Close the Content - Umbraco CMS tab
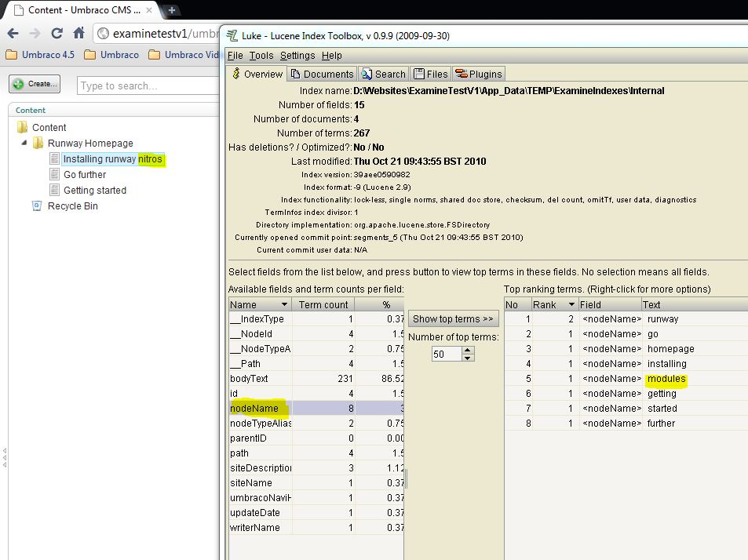The width and height of the screenshot is (748, 560). tap(149, 10)
